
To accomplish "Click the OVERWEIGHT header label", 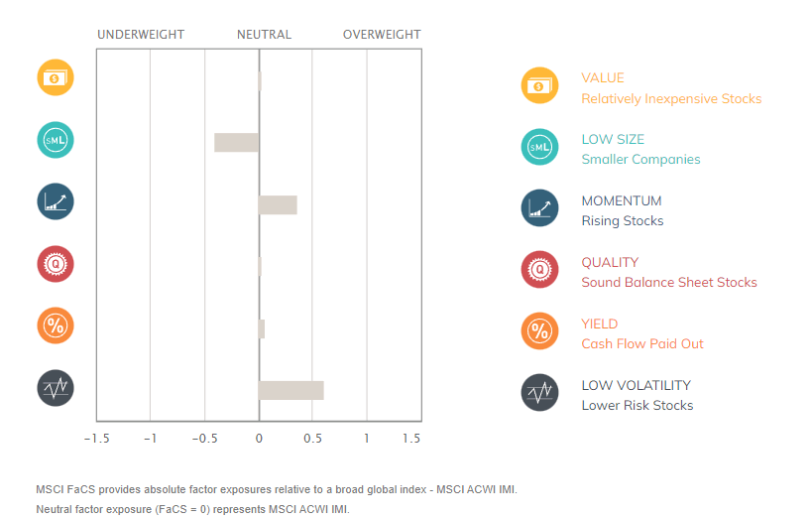I will pos(382,35).
